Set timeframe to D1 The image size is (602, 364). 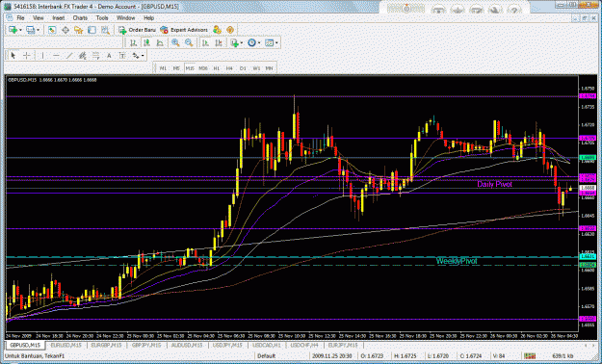tap(243, 68)
